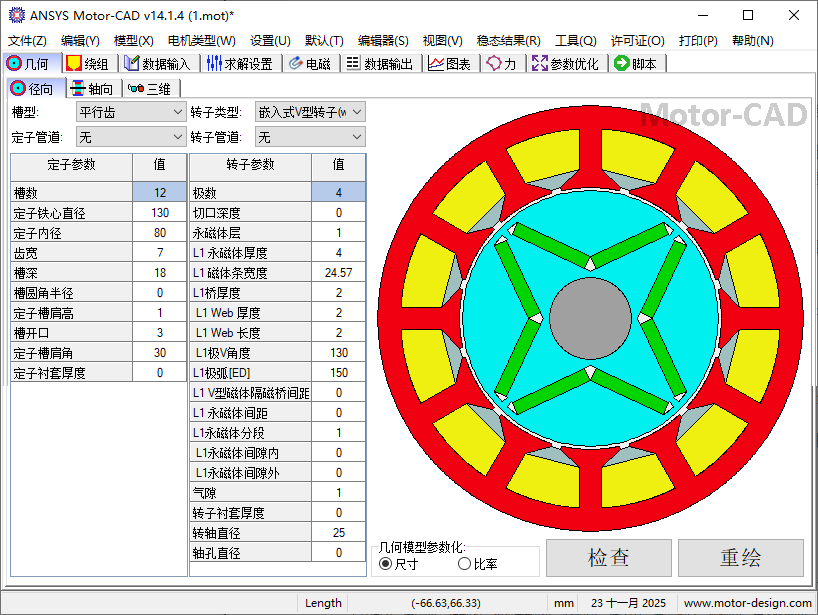This screenshot has width=818, height=615.
Task: Click the L1 永磁体厚度 value 4
Action: pos(339,252)
